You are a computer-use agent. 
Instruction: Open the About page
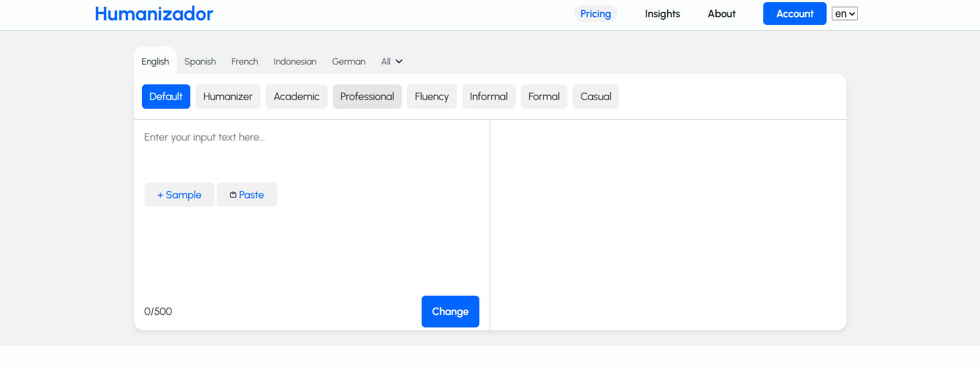721,14
